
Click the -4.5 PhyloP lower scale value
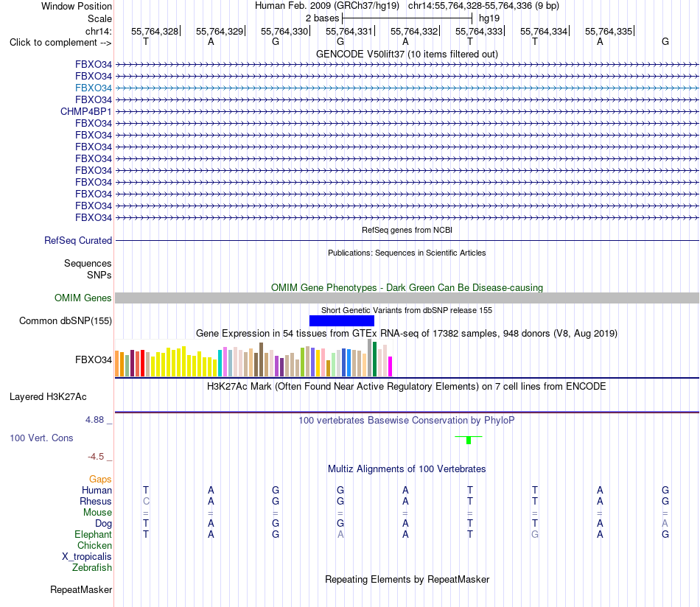96,457
